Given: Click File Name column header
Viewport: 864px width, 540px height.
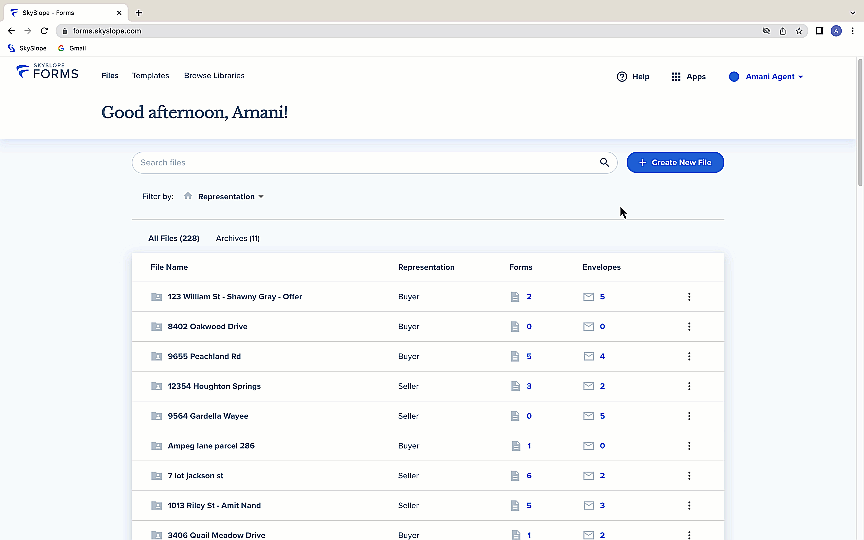Looking at the screenshot, I should click(169, 267).
